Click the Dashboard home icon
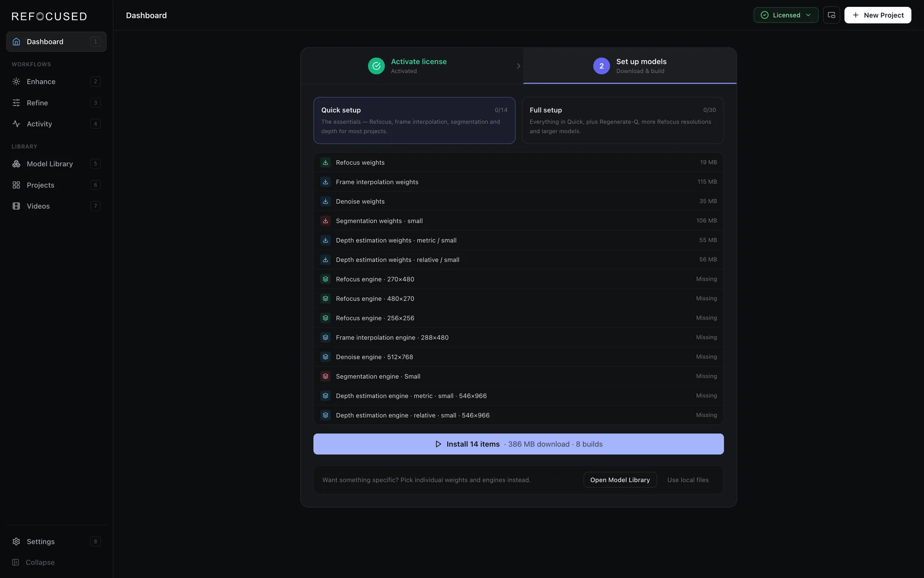Viewport: 924px width, 578px height. tap(16, 42)
